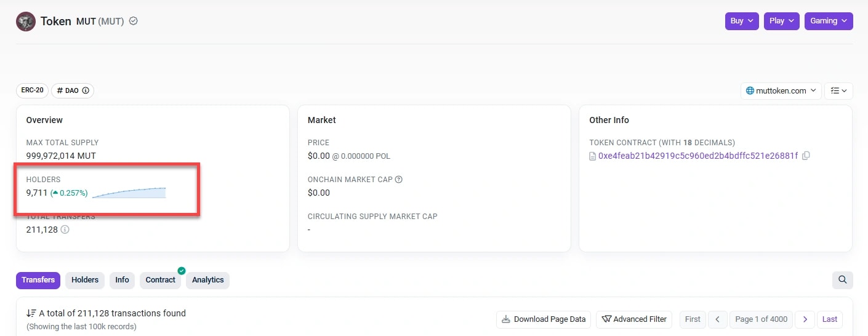
Task: Click the max total supply value 999,972,014 MUT
Action: click(61, 156)
